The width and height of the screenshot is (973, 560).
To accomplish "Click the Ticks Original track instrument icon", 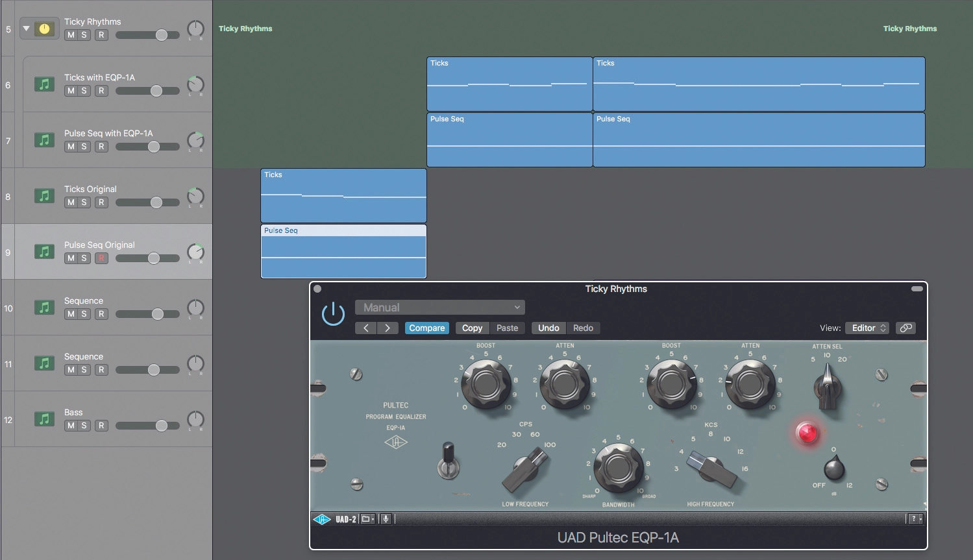I will click(44, 196).
